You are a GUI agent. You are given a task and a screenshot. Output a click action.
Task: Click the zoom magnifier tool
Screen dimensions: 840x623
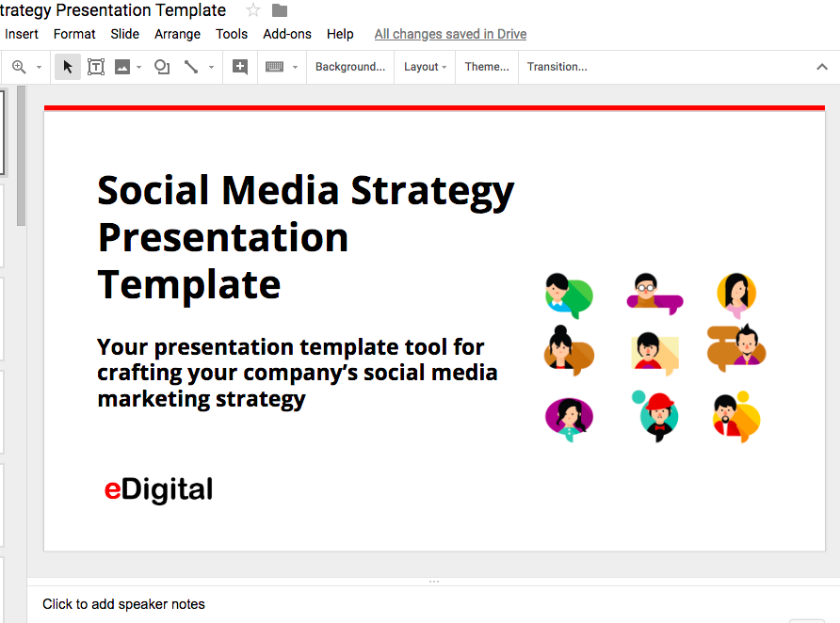19,67
